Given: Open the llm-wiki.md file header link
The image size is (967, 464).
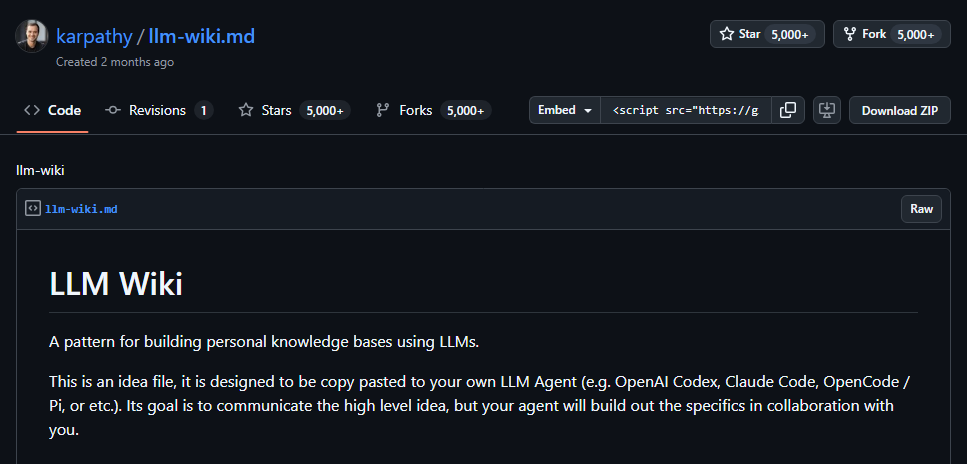Looking at the screenshot, I should (81, 209).
